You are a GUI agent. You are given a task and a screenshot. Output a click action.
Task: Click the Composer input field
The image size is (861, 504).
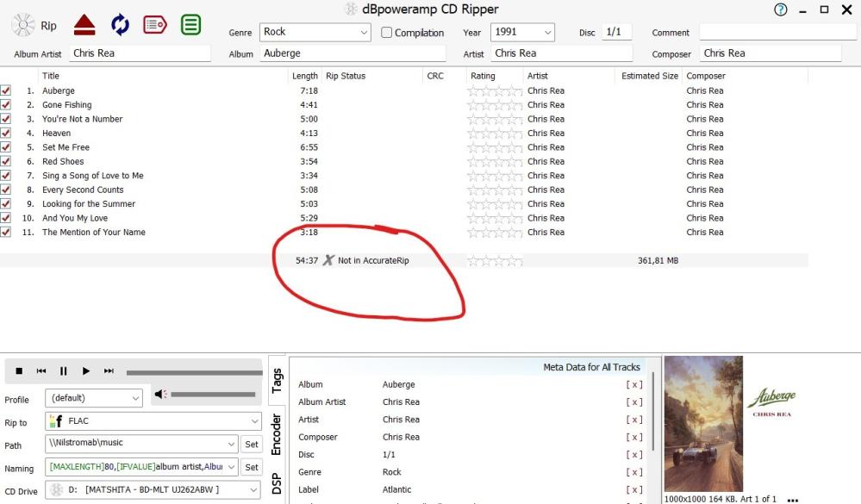771,53
